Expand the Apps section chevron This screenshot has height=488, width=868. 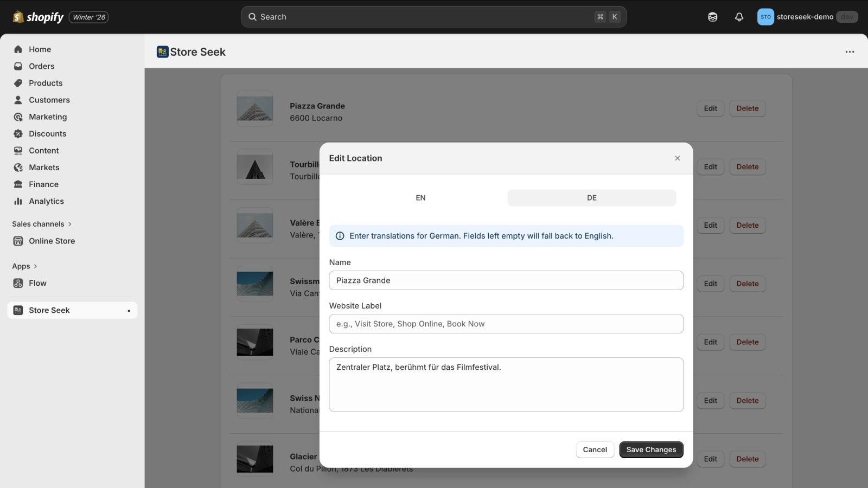36,266
